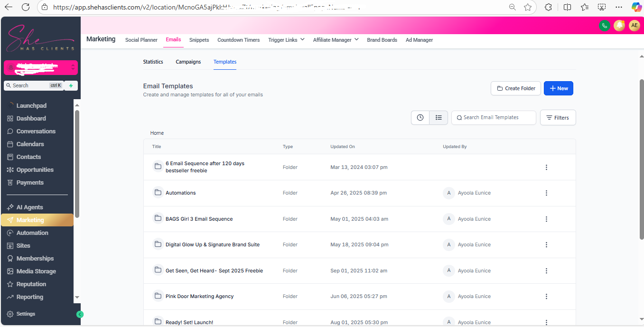Image resolution: width=644 pixels, height=327 pixels.
Task: Open three-dot menu for Automations folder
Action: pos(546,193)
